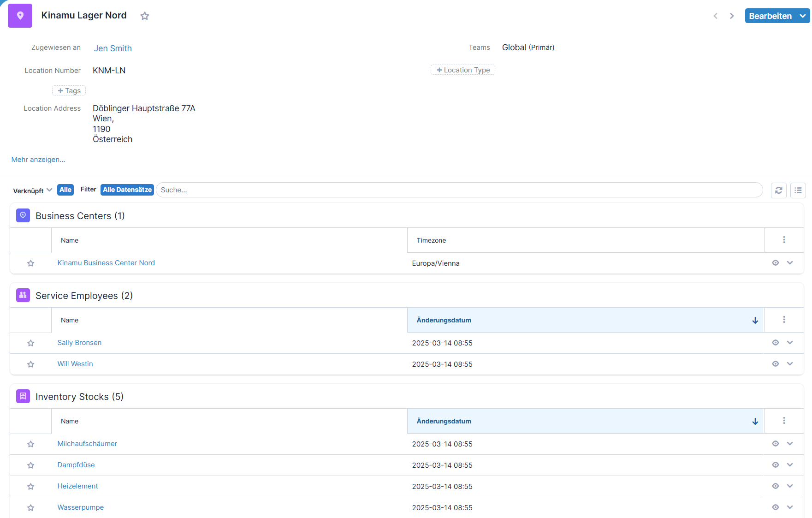
Task: Add Tags to the record
Action: [69, 91]
